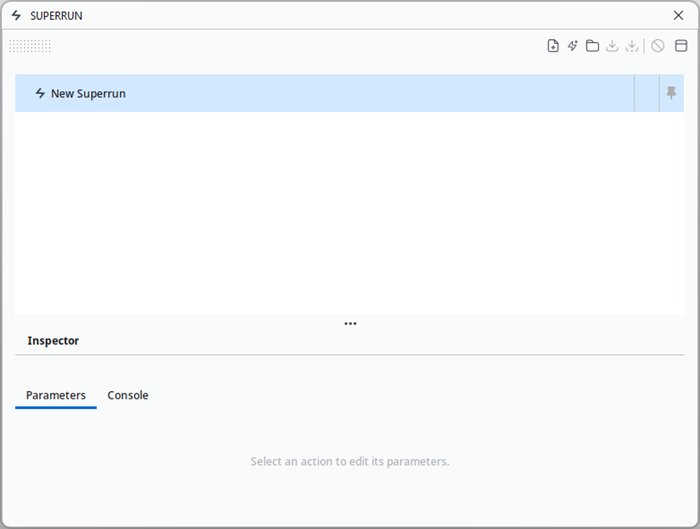Click the lightning sparkle new superrun icon

572,46
